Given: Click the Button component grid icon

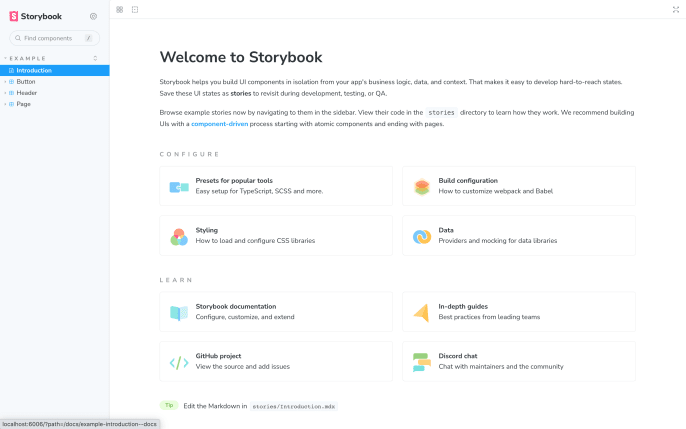Looking at the screenshot, I should point(11,82).
